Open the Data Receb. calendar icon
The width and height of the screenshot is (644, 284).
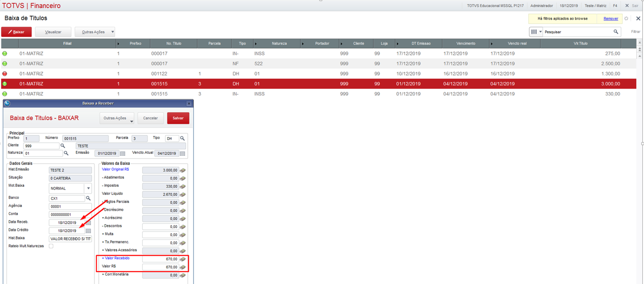click(88, 223)
